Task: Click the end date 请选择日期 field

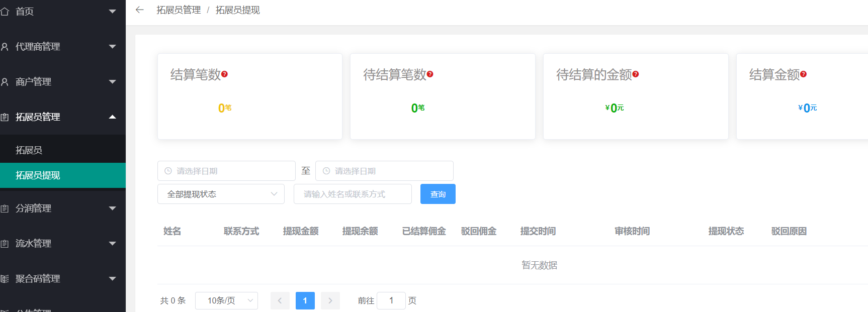Action: click(x=384, y=171)
